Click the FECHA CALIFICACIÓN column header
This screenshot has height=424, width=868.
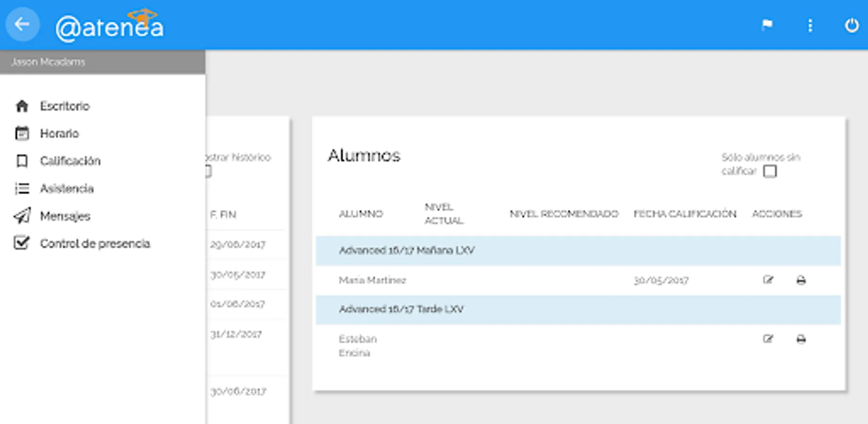pos(685,214)
